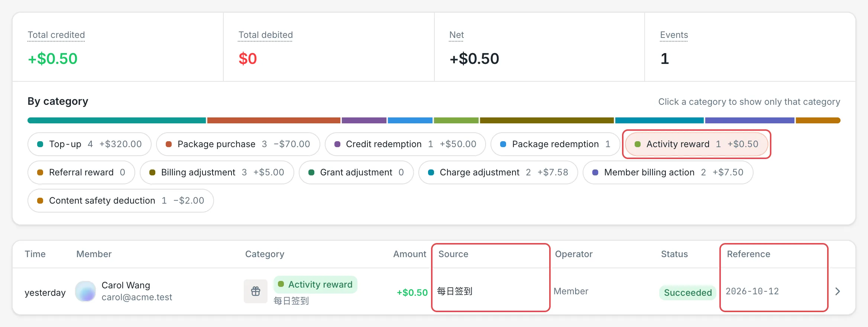The height and width of the screenshot is (327, 868).
Task: Click the teal Top-up bar segment
Action: 117,120
